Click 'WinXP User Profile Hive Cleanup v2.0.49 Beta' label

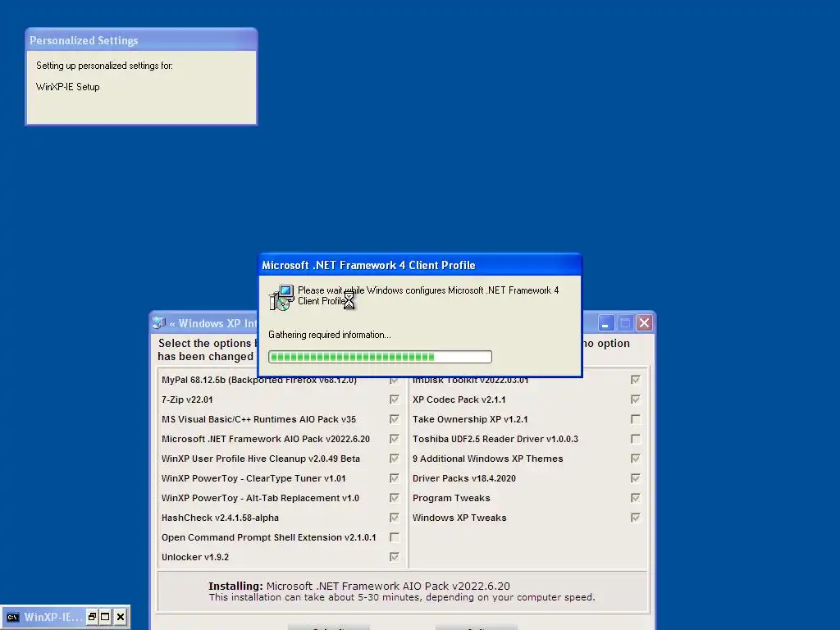[x=260, y=459]
